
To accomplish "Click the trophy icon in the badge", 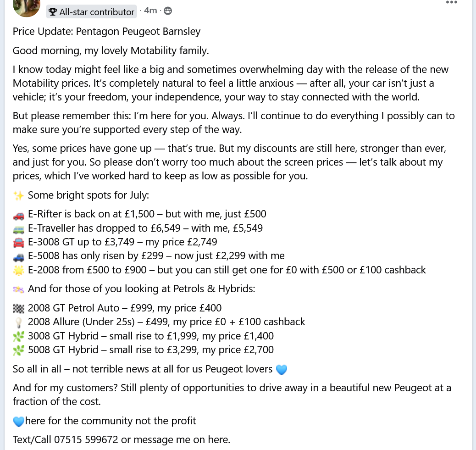I will 53,12.
